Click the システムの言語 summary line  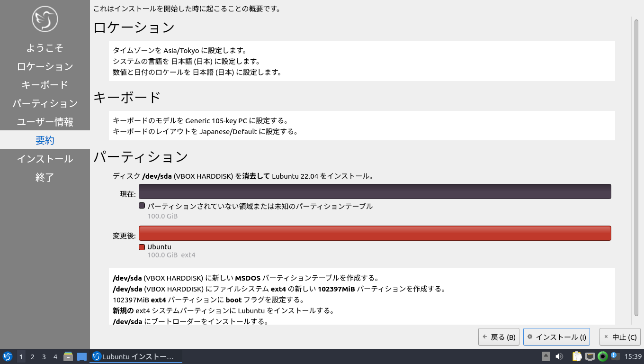186,61
